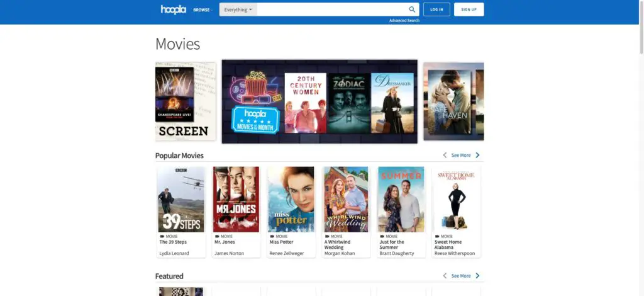Click the Popular Movies section heading
This screenshot has height=296, width=644.
[179, 156]
